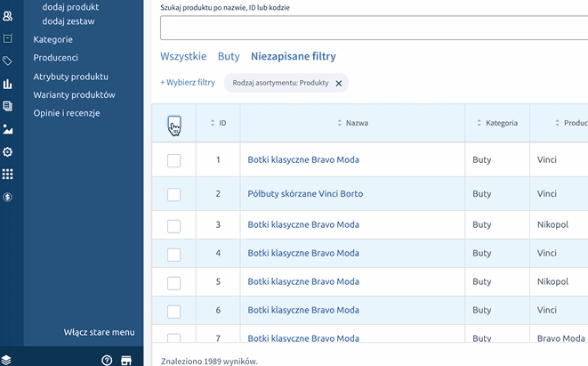Click the settings gear icon in sidebar
The height and width of the screenshot is (366, 588).
click(x=7, y=152)
